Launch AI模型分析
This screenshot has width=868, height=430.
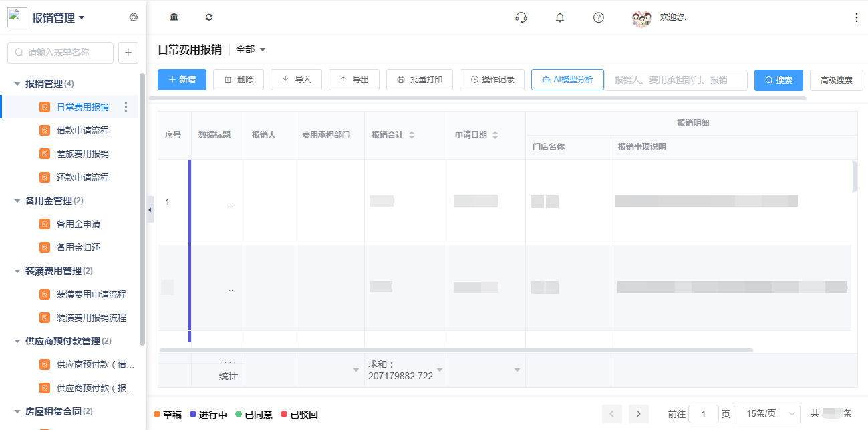coord(567,80)
